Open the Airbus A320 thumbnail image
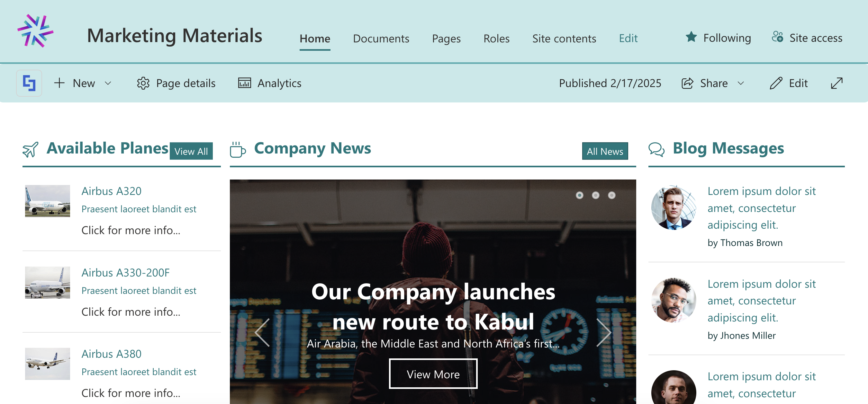Viewport: 868px width, 404px height. [48, 201]
